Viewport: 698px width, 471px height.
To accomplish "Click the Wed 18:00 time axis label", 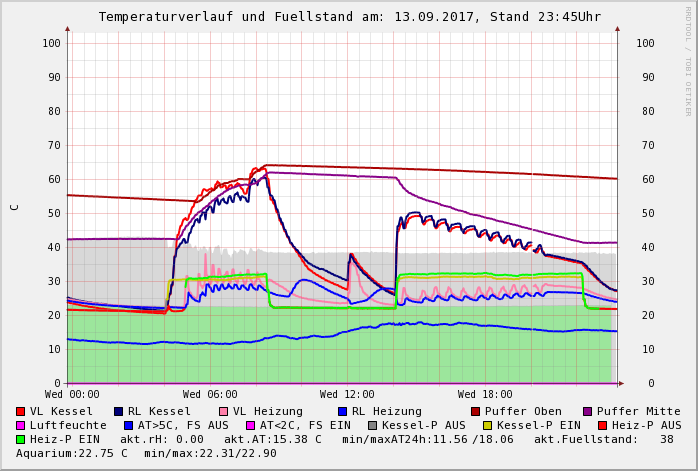I will (485, 394).
